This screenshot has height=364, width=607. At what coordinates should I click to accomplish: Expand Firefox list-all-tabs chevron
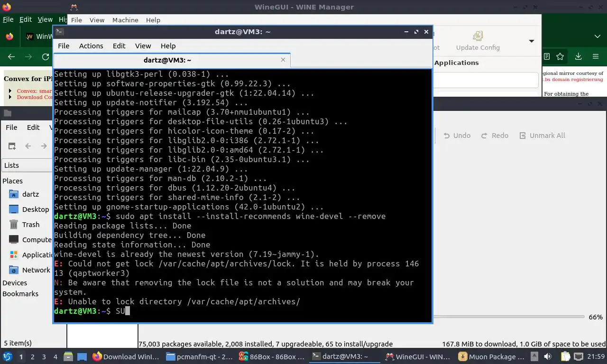point(598,36)
